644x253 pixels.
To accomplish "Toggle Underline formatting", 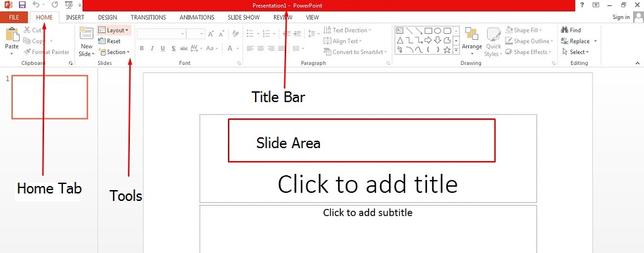I will tap(162, 49).
